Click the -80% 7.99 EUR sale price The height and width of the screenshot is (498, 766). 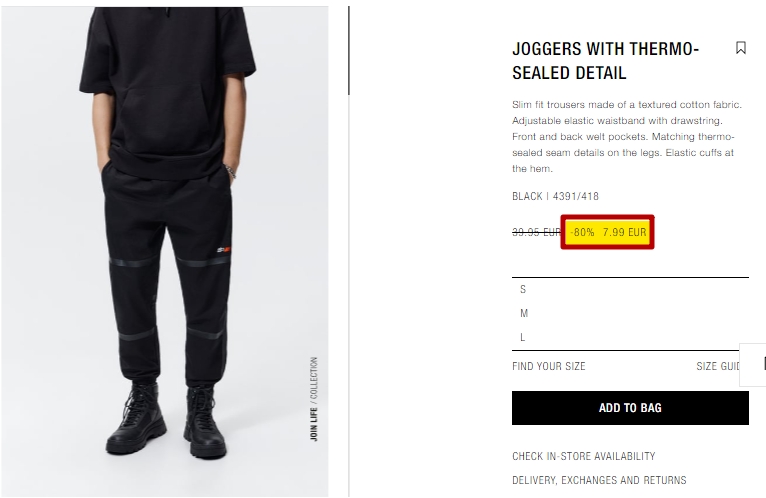tap(607, 232)
